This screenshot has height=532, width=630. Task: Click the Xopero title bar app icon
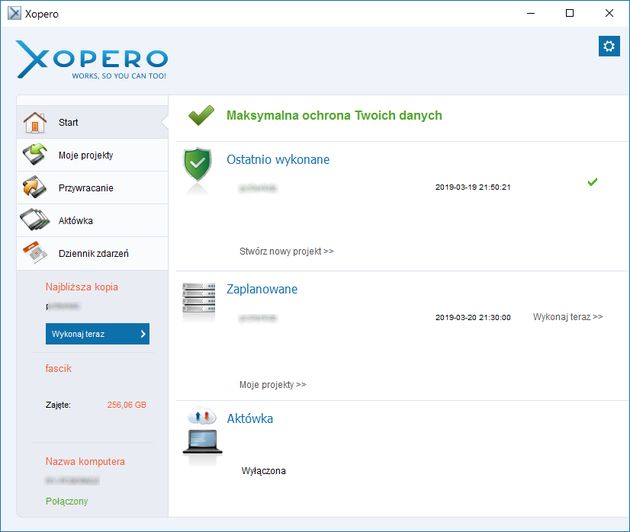coord(14,13)
